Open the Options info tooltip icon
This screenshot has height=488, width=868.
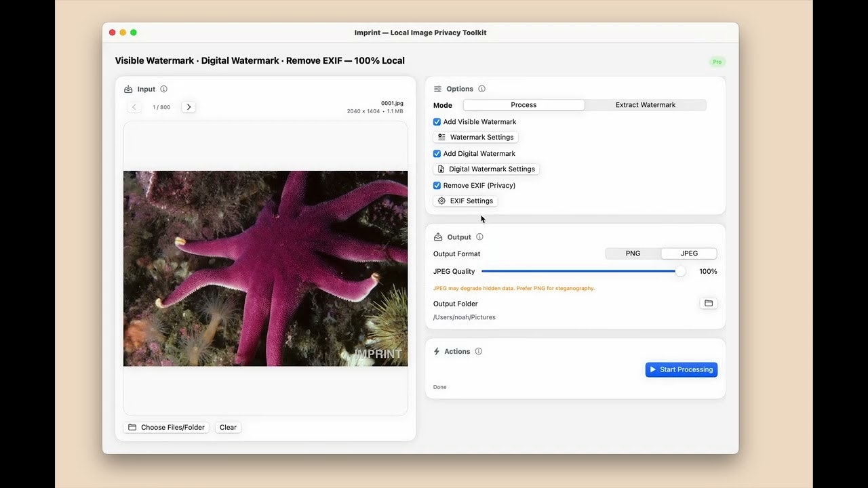coord(481,89)
